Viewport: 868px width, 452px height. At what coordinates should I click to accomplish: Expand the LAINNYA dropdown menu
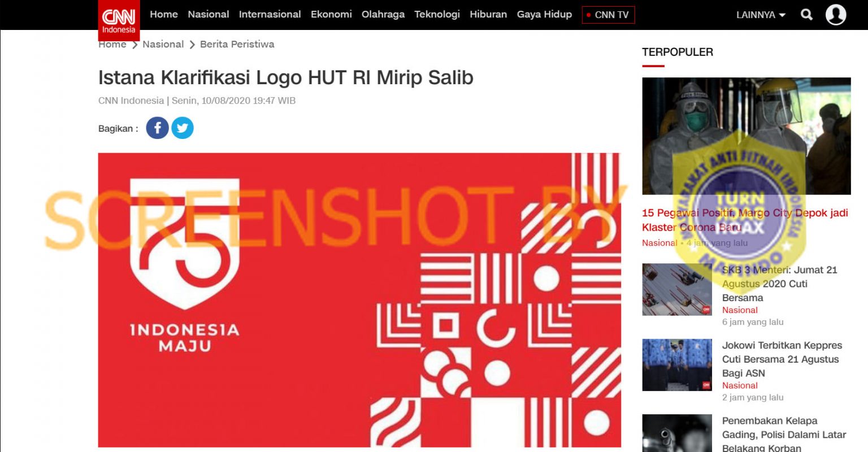(x=761, y=15)
